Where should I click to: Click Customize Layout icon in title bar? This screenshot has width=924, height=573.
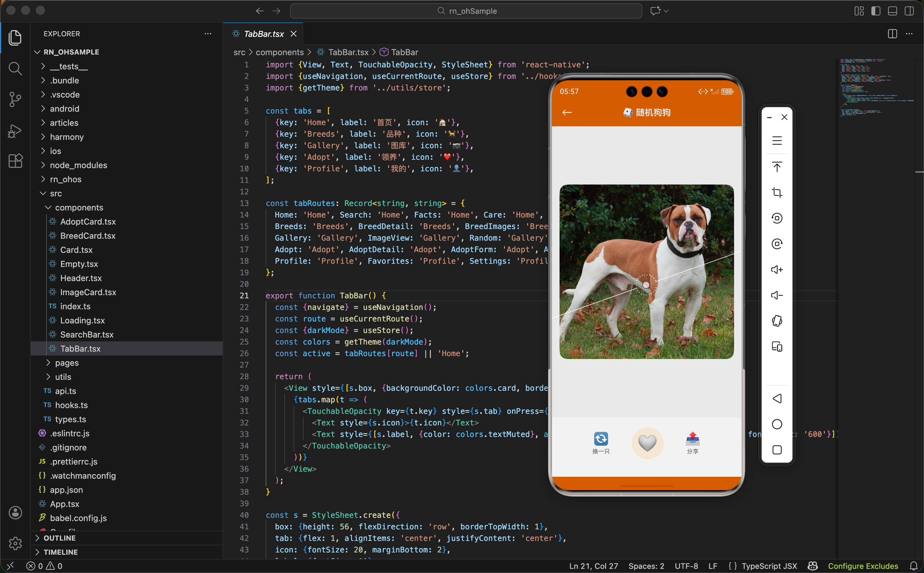tap(859, 11)
